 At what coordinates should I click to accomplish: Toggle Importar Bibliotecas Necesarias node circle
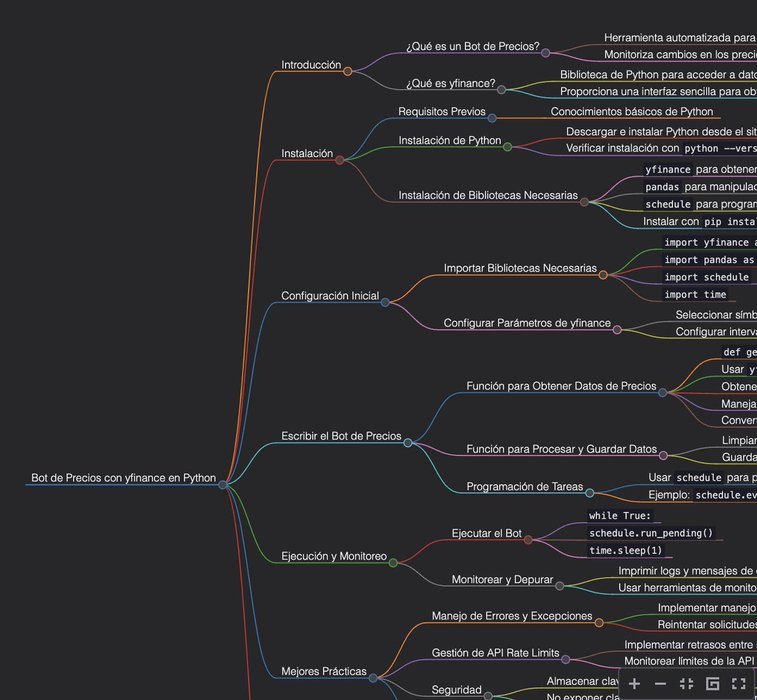pos(603,275)
